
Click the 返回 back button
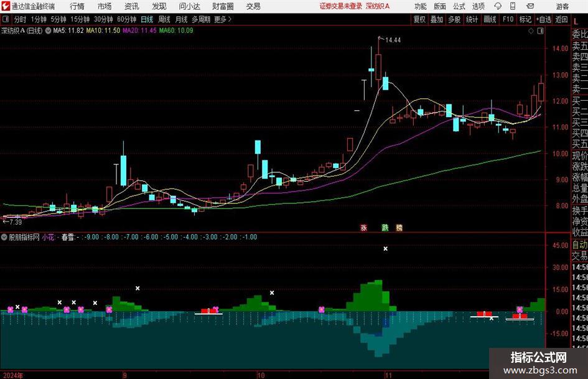coord(561,19)
